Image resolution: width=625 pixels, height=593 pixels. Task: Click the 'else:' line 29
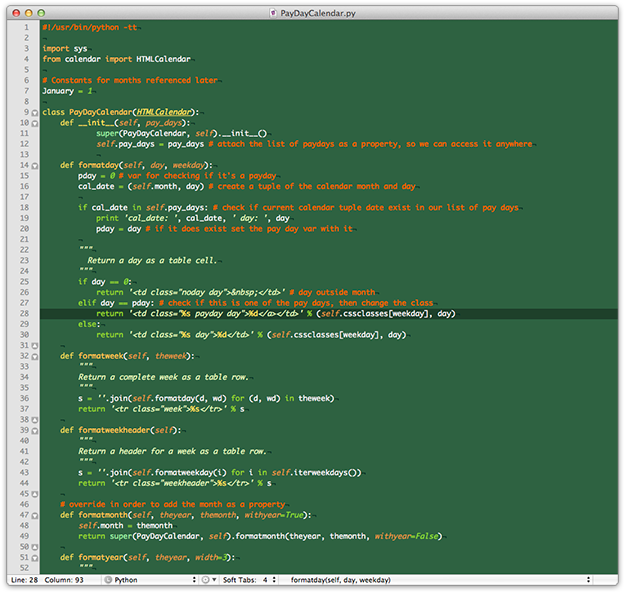click(x=89, y=324)
